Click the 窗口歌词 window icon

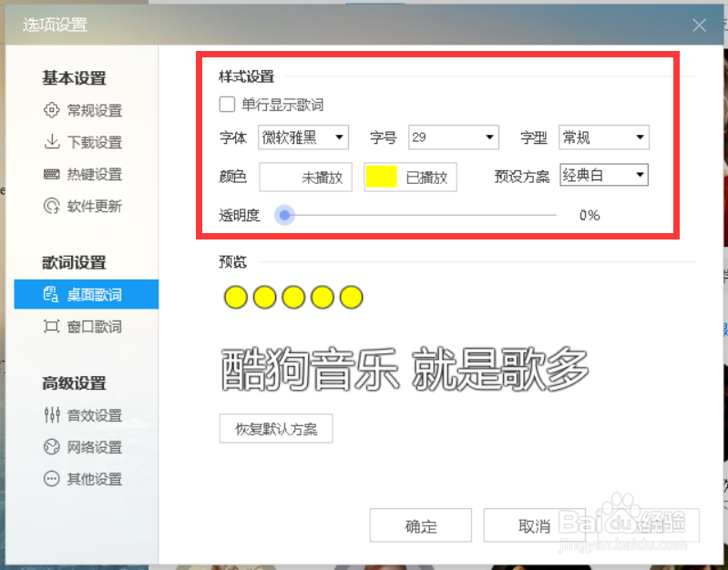[x=52, y=326]
